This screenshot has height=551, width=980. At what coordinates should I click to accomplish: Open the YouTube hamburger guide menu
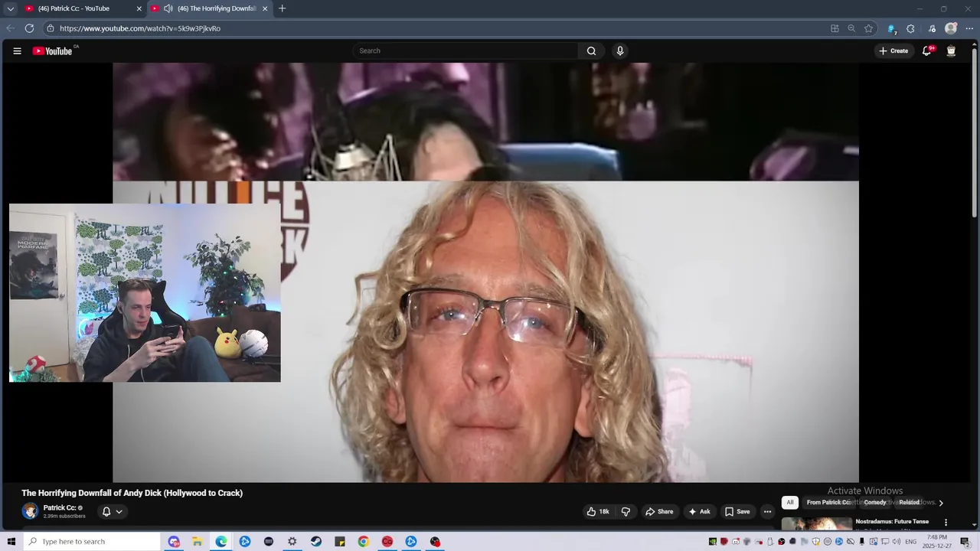pos(17,51)
